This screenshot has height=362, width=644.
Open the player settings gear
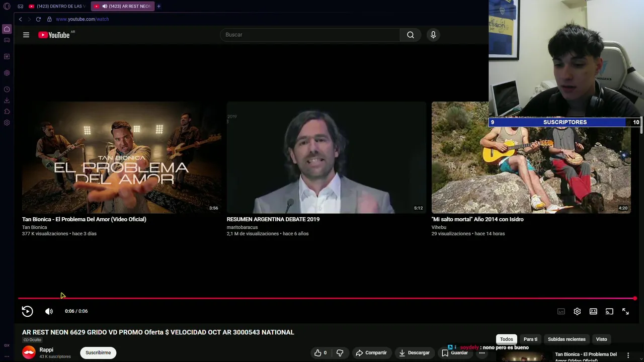(577, 311)
